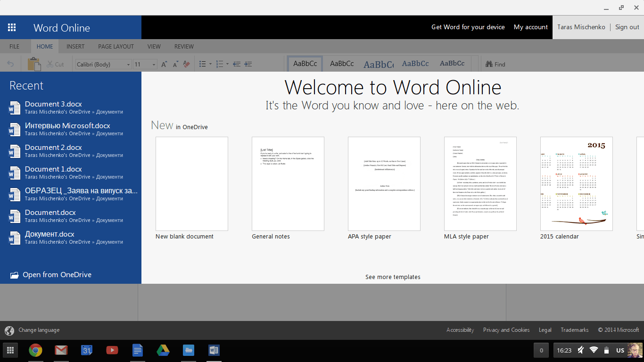The width and height of the screenshot is (644, 362).
Task: Click the folder icon for Open from OneDrive
Action: (x=15, y=275)
